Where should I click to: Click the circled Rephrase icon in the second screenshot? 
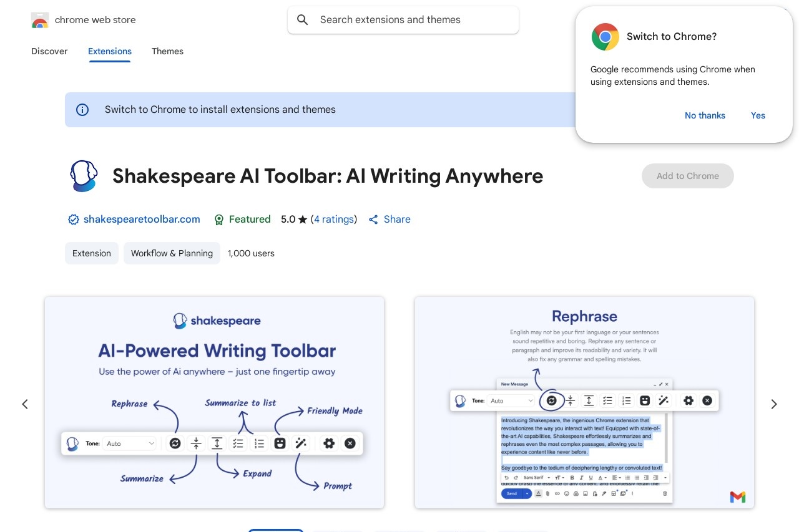coord(551,400)
